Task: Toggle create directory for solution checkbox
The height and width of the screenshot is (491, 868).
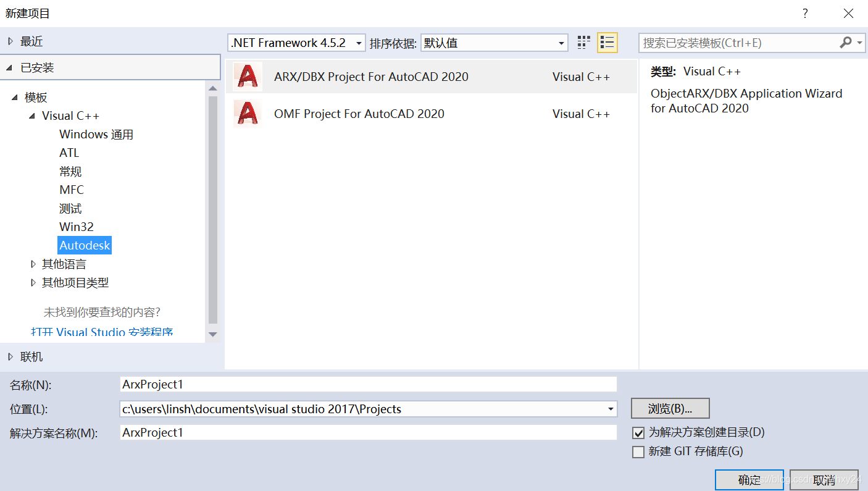Action: 638,433
